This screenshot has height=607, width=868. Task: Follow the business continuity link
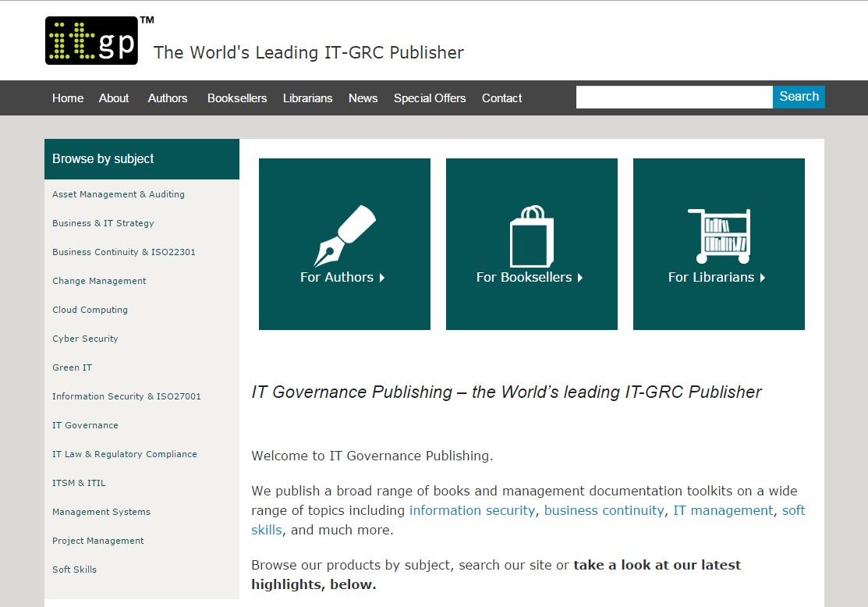tap(604, 510)
